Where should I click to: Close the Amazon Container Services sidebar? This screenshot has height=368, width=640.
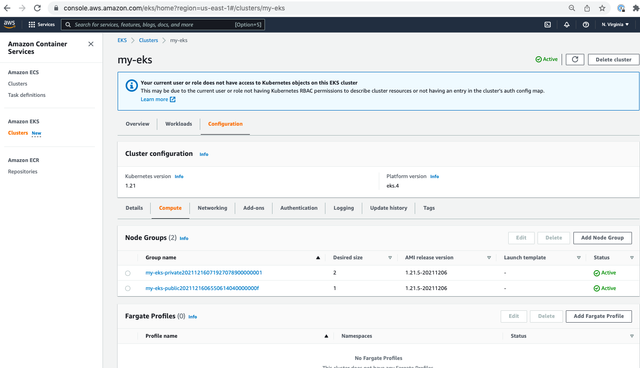click(x=91, y=44)
